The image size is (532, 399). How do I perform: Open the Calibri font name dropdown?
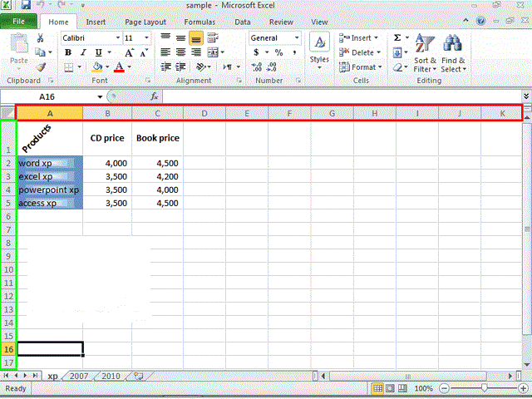point(118,37)
